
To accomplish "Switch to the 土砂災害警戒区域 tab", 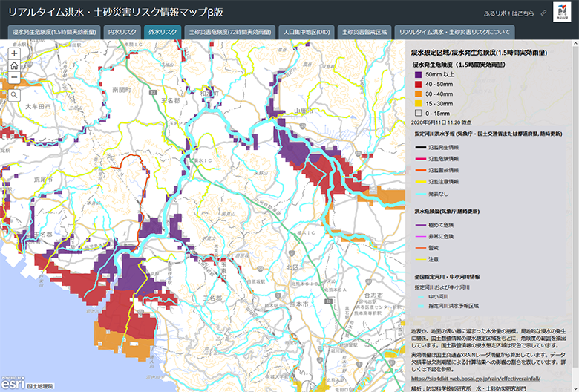I will (x=364, y=33).
